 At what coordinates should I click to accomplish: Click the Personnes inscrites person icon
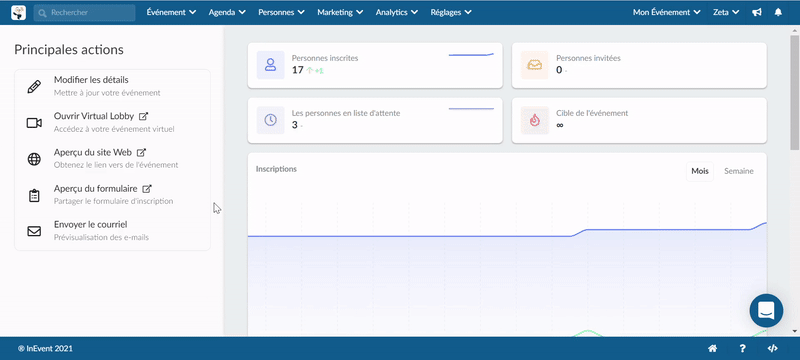coord(270,65)
